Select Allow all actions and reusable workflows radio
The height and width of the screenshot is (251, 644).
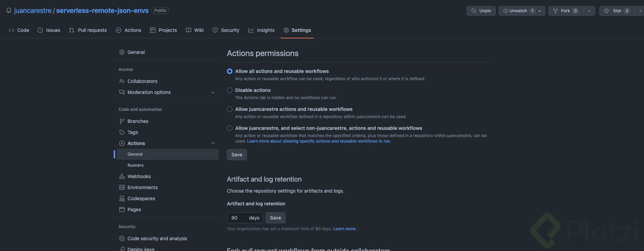pos(230,71)
